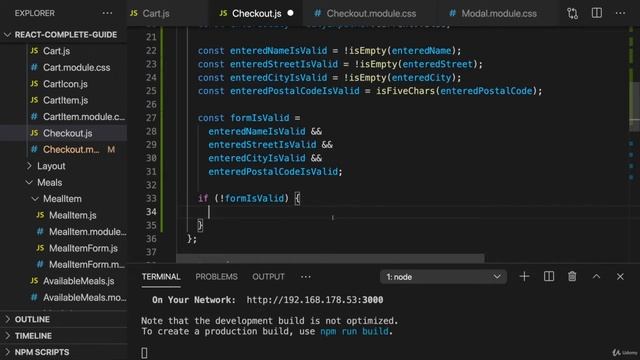
Task: Click the 'if' keyword on line 33
Action: 203,198
